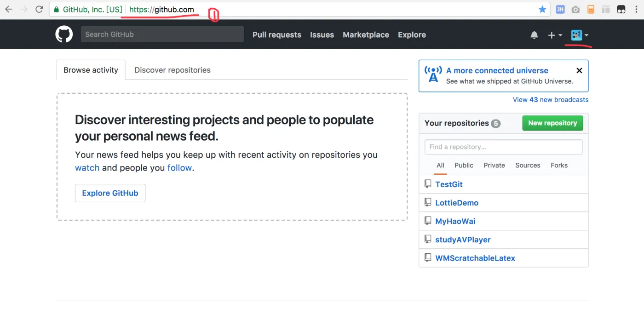Click repo icon beside studyAVPlayer
The height and width of the screenshot is (314, 644).
coord(428,239)
